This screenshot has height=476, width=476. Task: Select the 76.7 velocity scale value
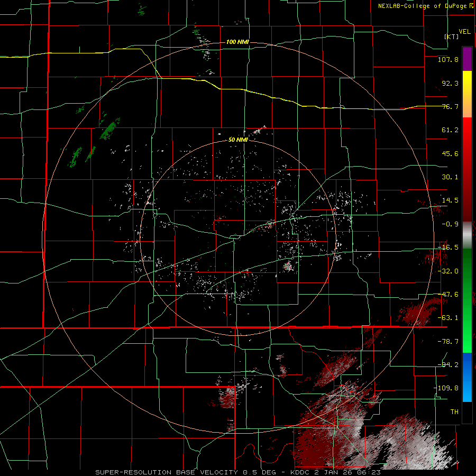tap(450, 106)
